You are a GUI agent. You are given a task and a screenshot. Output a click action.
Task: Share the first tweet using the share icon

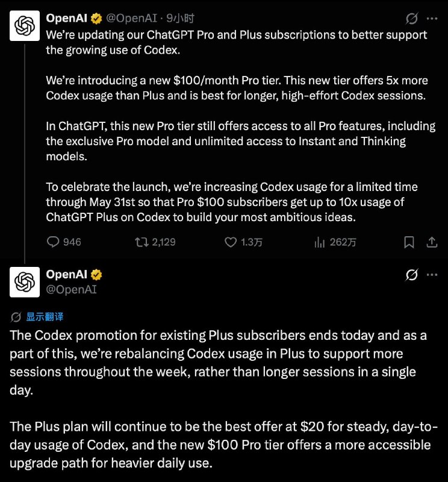pos(432,242)
